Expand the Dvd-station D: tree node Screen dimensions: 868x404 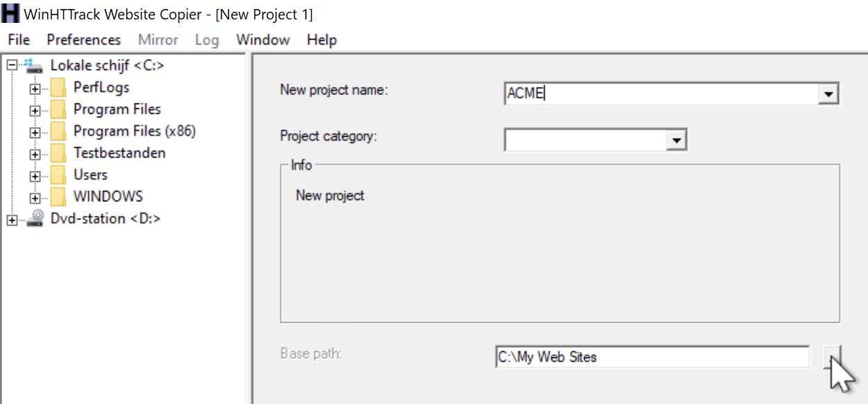[12, 220]
